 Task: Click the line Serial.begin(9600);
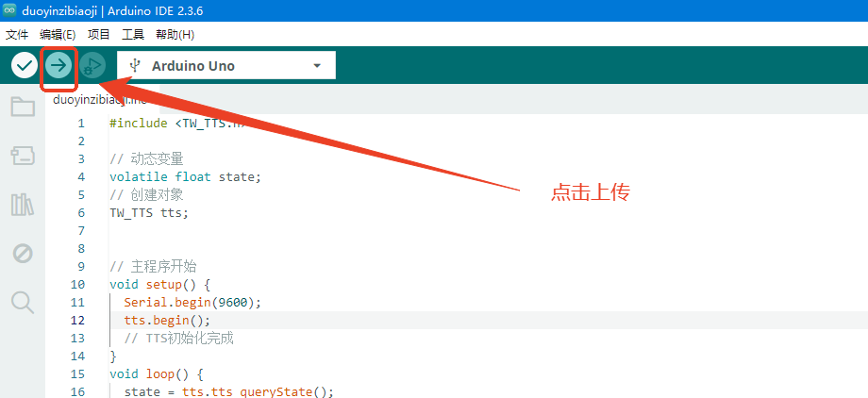click(x=192, y=302)
